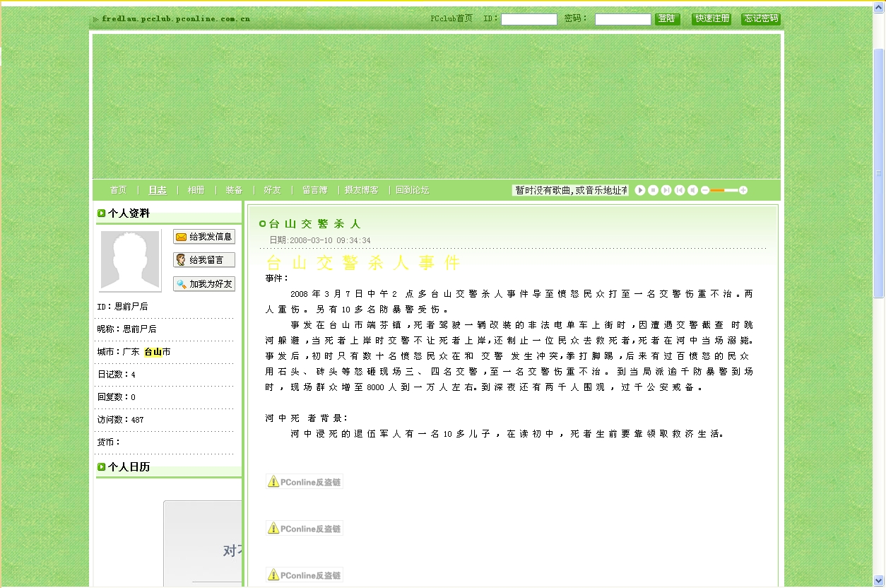Click the 密码 password input field
886x588 pixels.
[x=622, y=20]
